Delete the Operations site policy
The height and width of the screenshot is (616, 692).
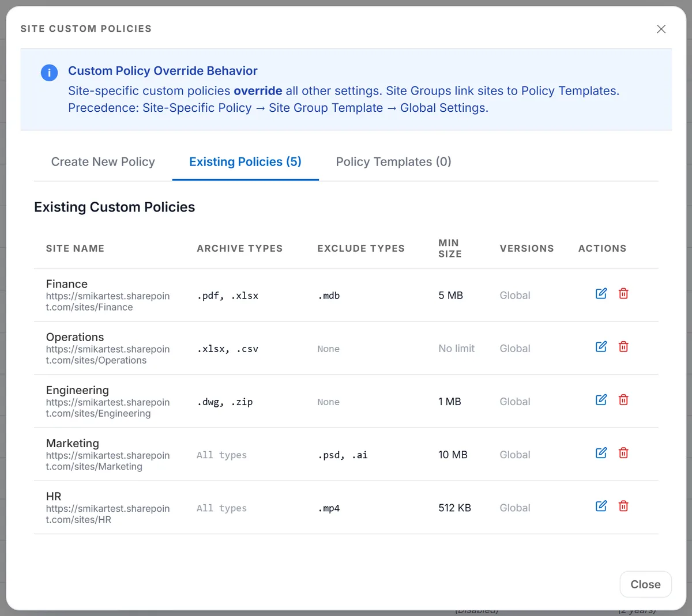tap(623, 346)
